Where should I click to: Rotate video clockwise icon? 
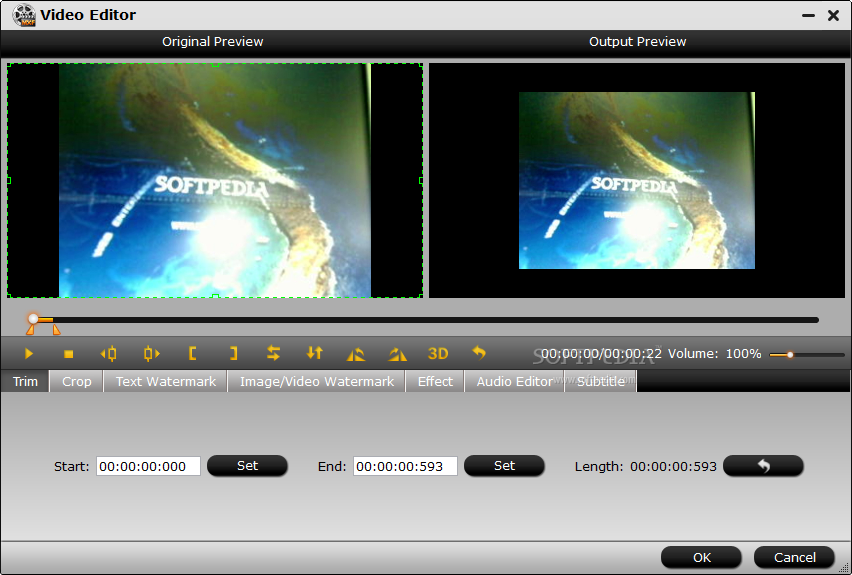(x=397, y=354)
